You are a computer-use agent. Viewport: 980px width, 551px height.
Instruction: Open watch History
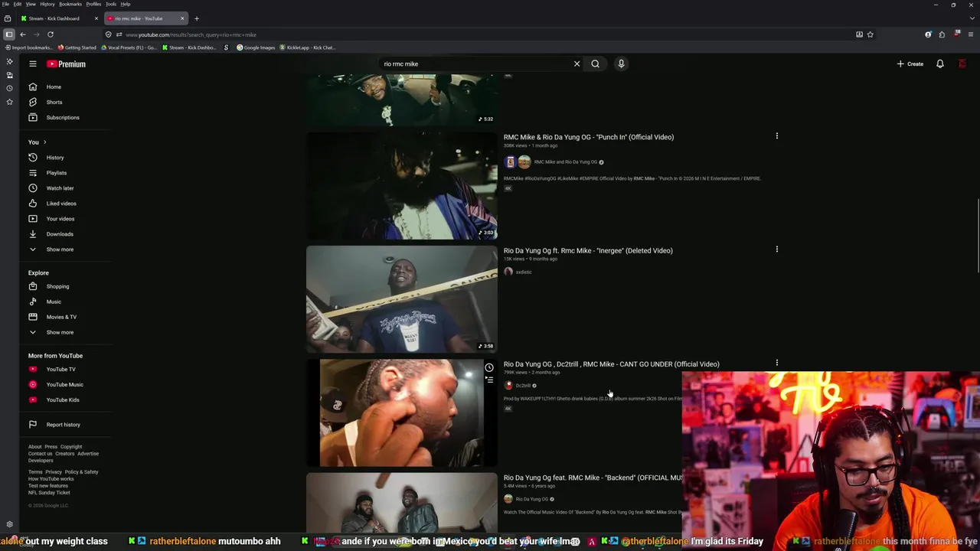(54, 158)
